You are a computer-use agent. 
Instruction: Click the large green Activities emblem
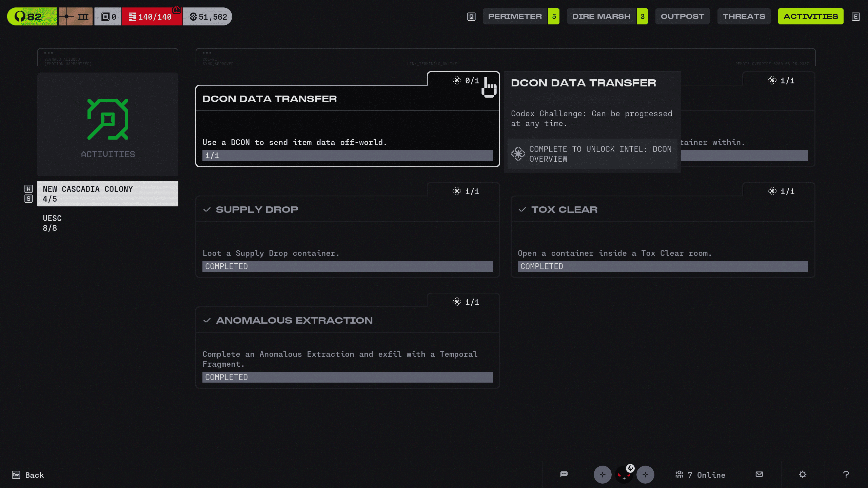tap(108, 119)
